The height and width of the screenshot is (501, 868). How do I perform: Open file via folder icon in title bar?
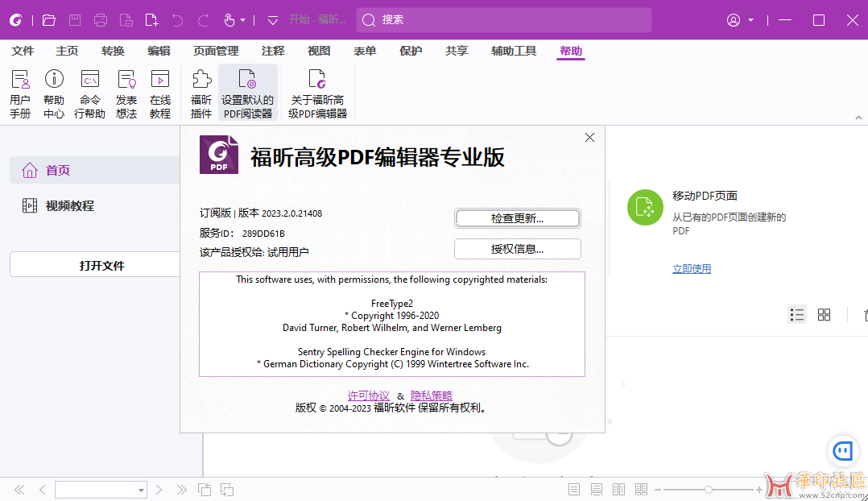point(48,20)
